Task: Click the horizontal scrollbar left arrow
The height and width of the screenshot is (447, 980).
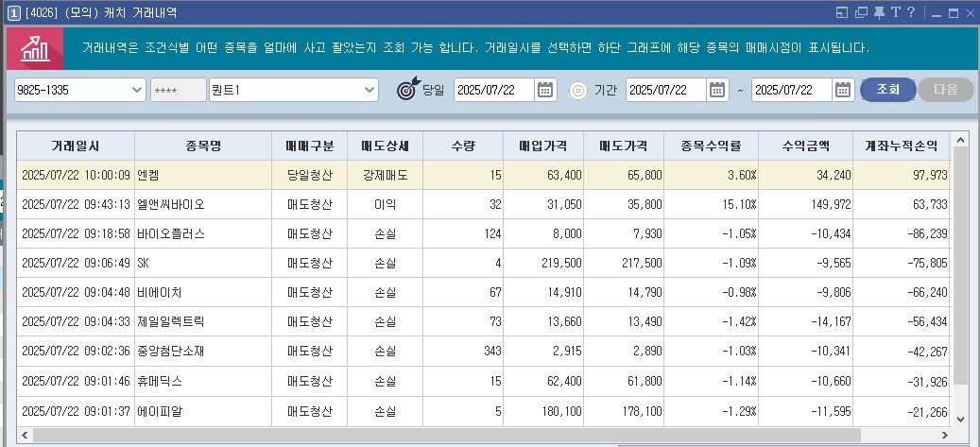Action: (x=25, y=435)
